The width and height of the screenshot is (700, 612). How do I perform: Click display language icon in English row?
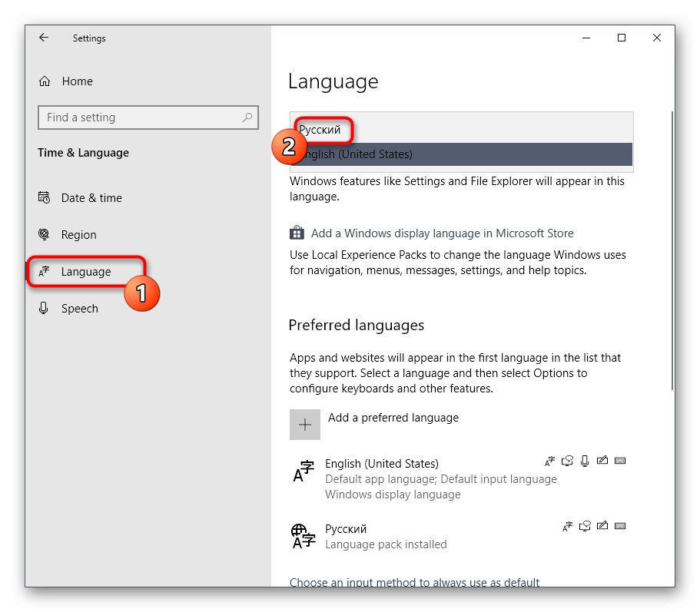(549, 461)
